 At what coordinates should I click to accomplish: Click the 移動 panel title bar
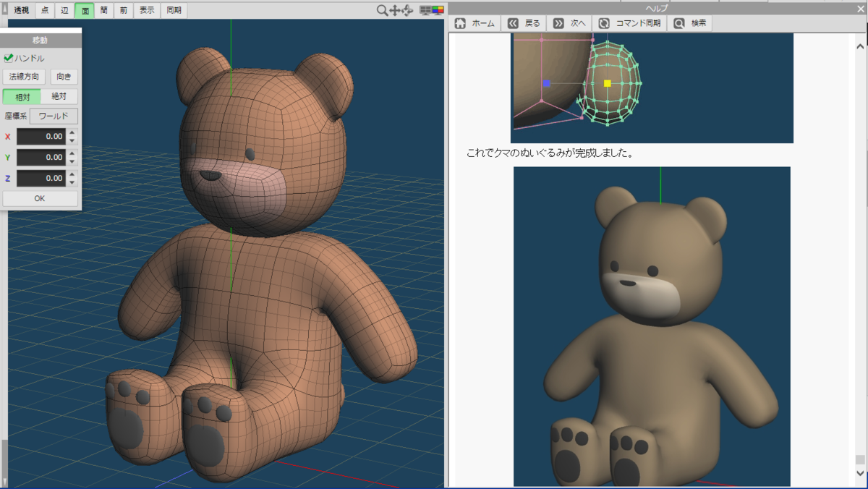40,41
